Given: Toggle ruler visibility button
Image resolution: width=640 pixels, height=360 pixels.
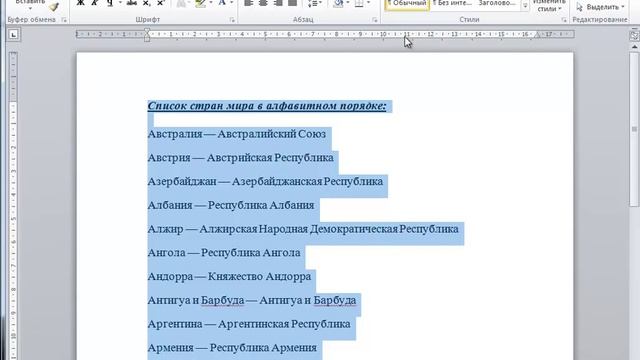Looking at the screenshot, I should (x=634, y=36).
